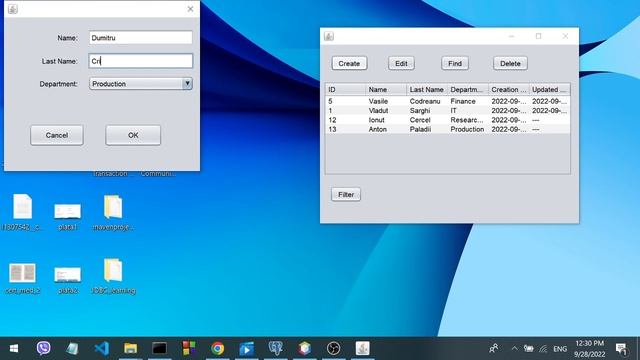The image size is (640, 360).
Task: Sort by the Name column header
Action: coord(386,89)
